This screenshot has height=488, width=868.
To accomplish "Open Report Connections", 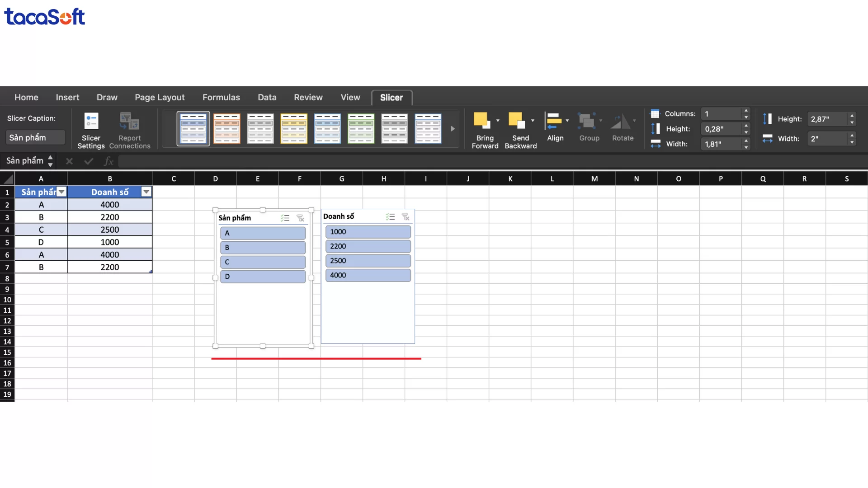I will click(x=130, y=130).
